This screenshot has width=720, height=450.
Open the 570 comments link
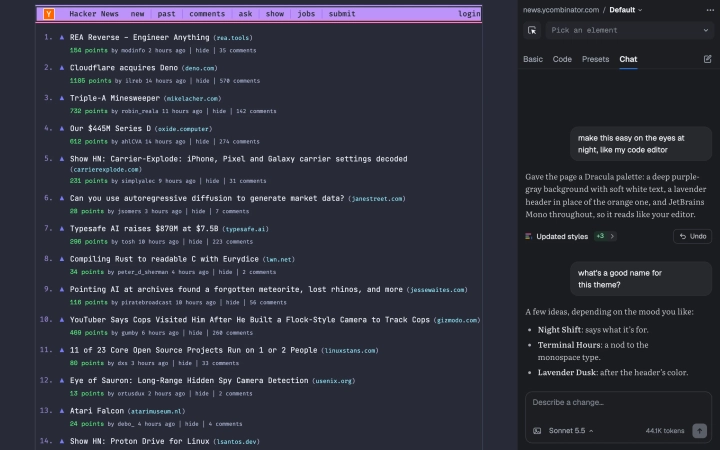[240, 81]
